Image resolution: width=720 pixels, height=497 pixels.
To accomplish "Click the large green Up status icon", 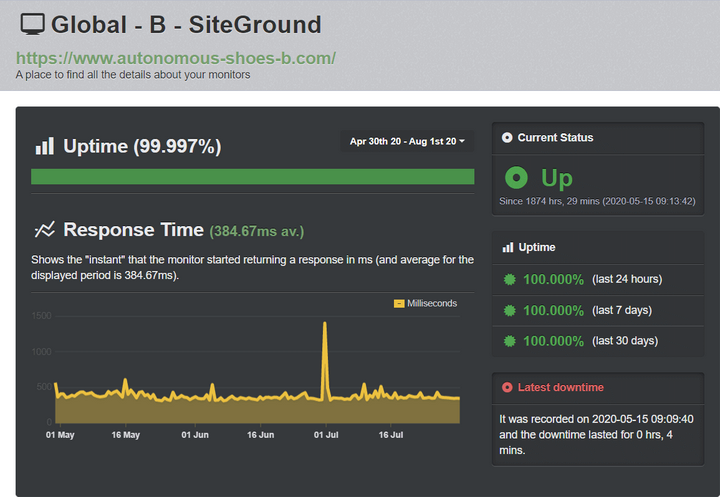I will (516, 178).
